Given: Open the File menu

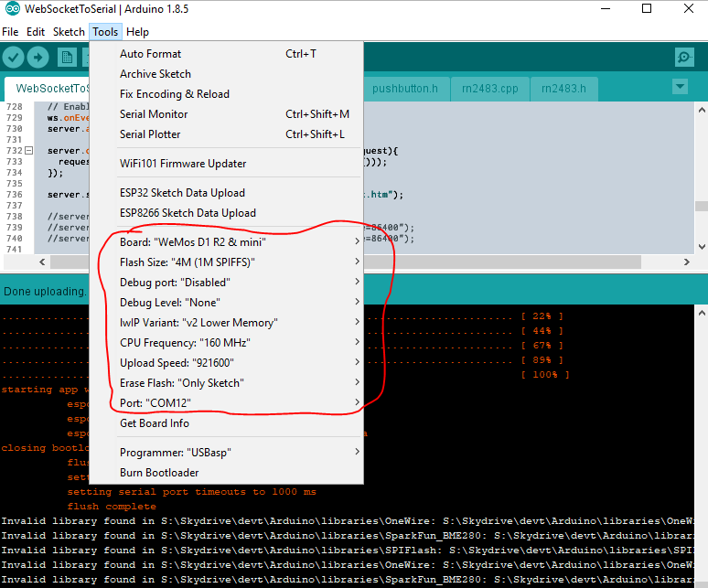Looking at the screenshot, I should point(10,32).
